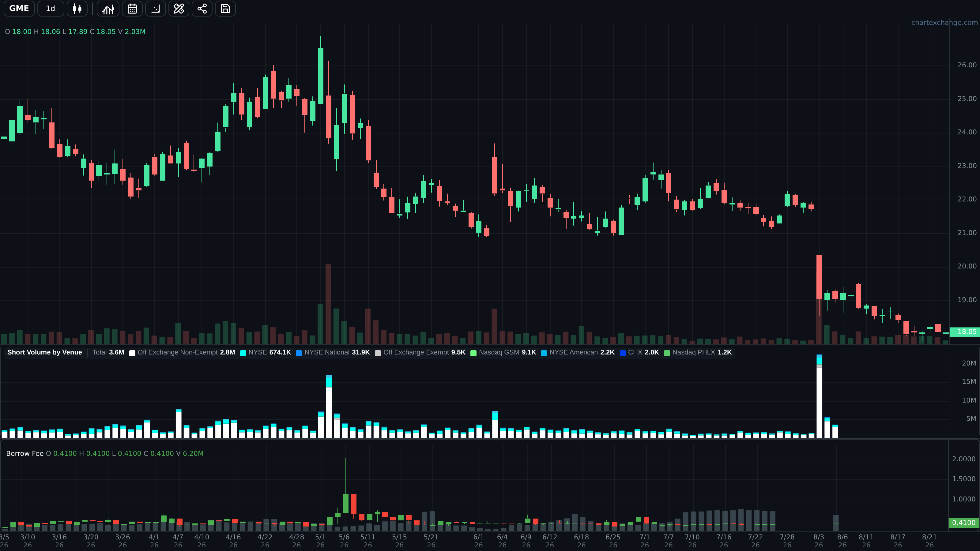Open the calendar date range picker
Viewport: 980px width, 551px height.
click(x=132, y=8)
